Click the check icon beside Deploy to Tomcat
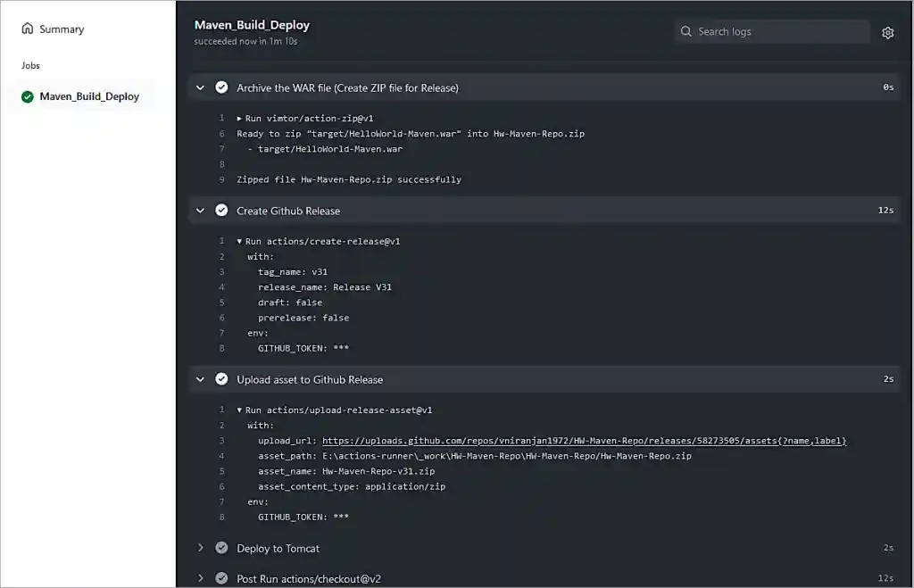 point(221,549)
